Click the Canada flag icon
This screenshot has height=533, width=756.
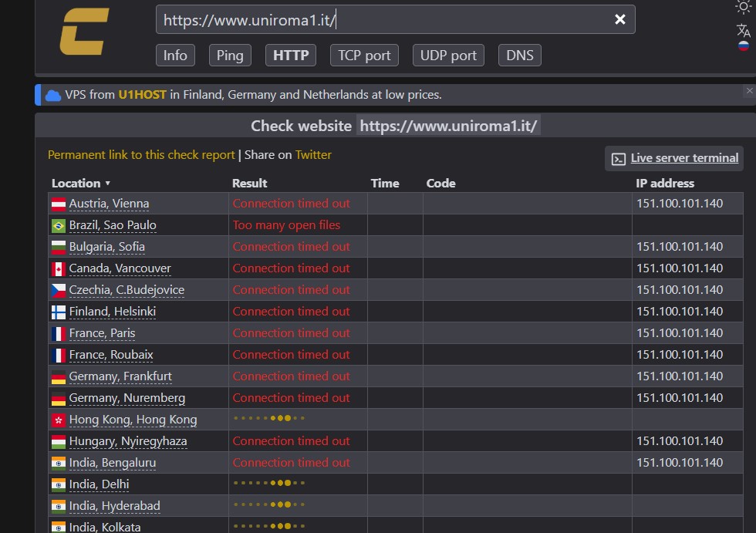(59, 268)
